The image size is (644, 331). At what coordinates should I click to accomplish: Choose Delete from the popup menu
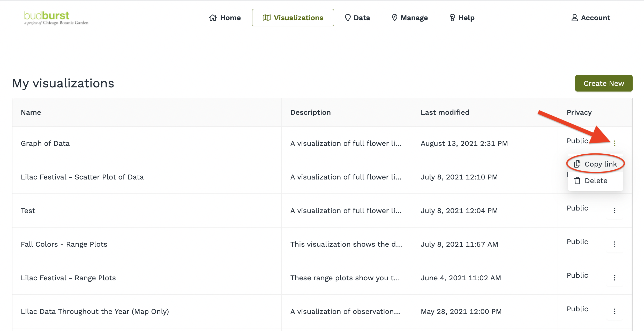pyautogui.click(x=596, y=180)
